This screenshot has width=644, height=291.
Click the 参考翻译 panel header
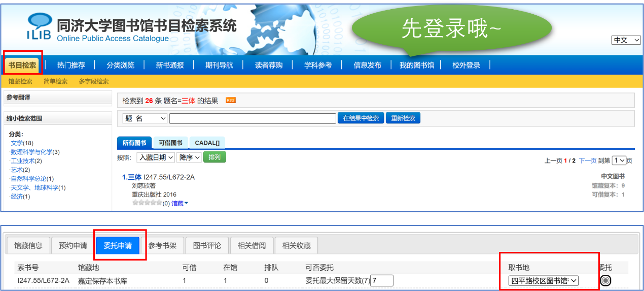[58, 98]
